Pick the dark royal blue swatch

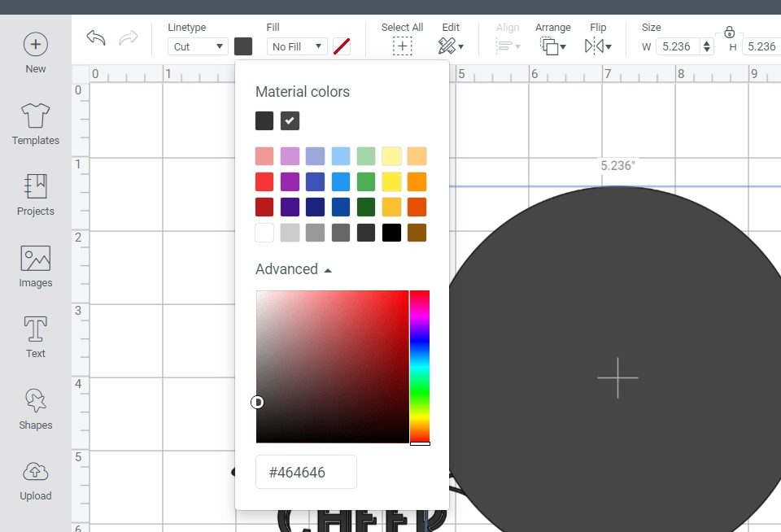pos(341,207)
